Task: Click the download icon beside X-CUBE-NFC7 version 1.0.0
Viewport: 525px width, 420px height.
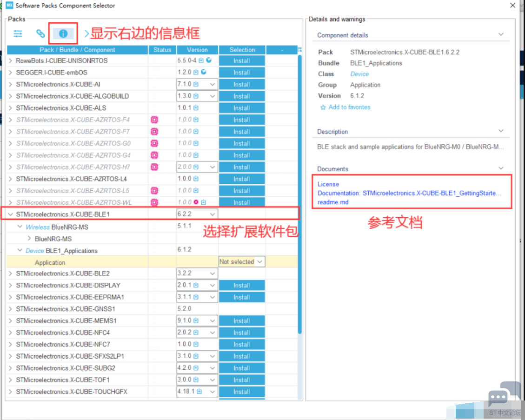Action: pyautogui.click(x=196, y=344)
